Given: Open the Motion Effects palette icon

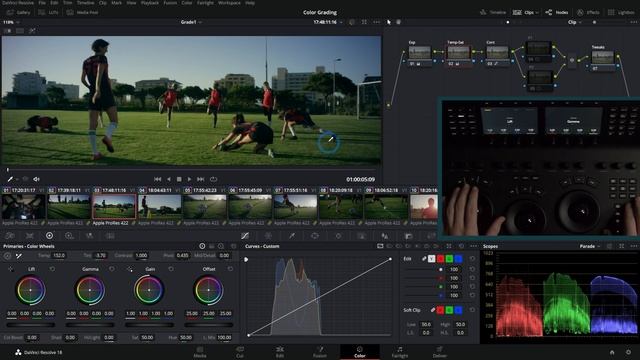Looking at the screenshot, I should (110, 236).
